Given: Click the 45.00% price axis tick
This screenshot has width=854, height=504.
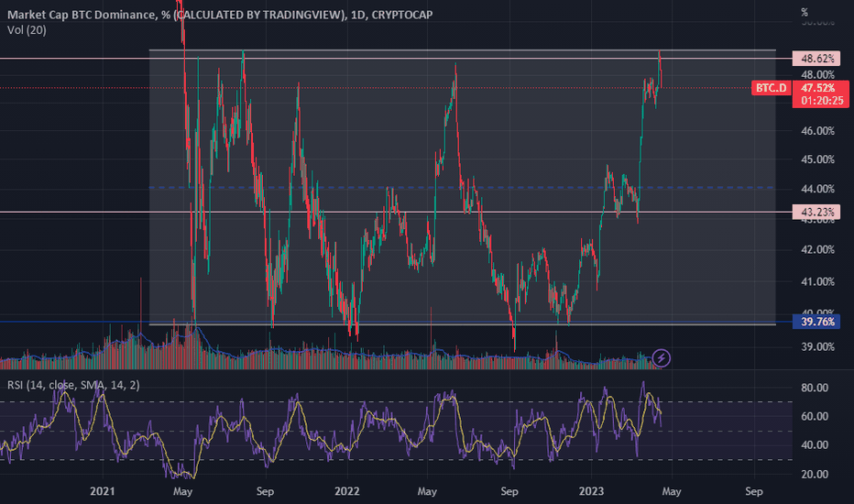Looking at the screenshot, I should coord(817,159).
